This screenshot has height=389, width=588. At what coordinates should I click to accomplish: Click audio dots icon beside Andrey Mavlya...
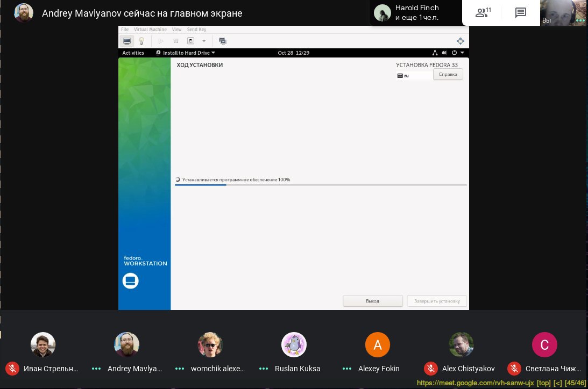96,369
